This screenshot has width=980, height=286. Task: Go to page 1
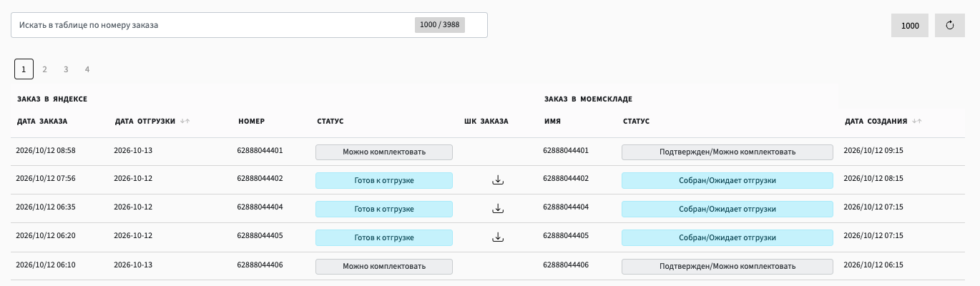(24, 69)
